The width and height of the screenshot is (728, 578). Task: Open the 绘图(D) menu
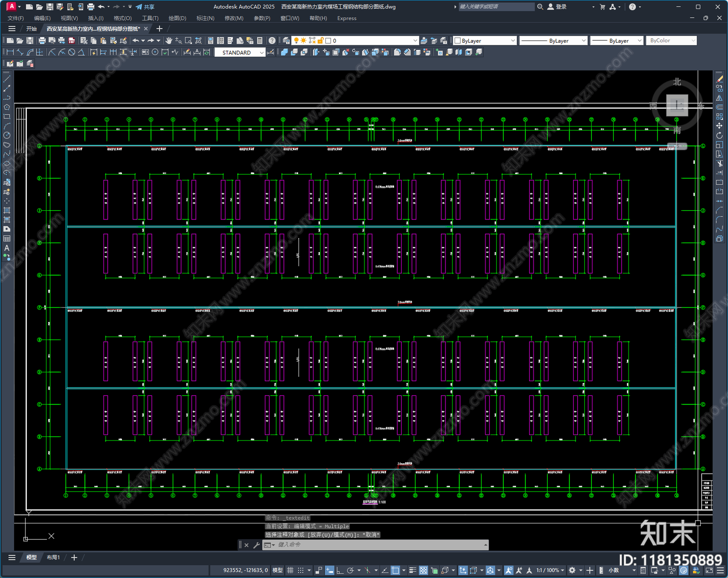[x=177, y=18]
